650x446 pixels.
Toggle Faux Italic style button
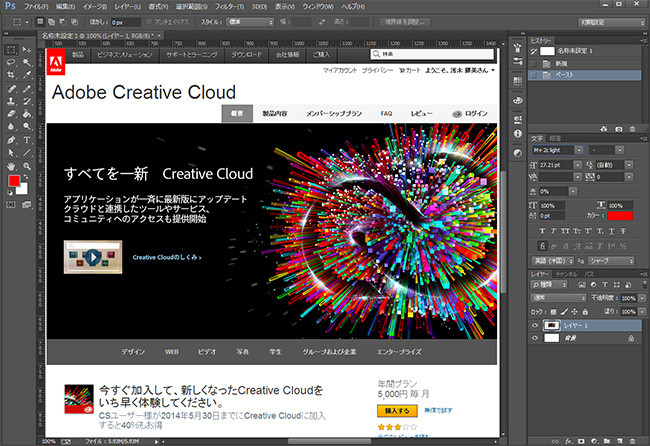[x=553, y=231]
